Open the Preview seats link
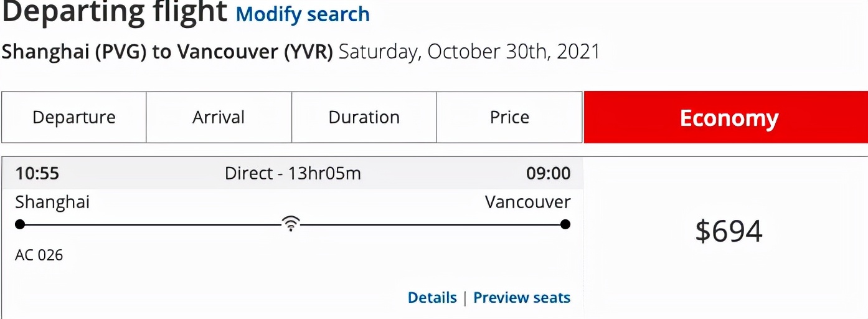The width and height of the screenshot is (868, 319). pos(522,298)
